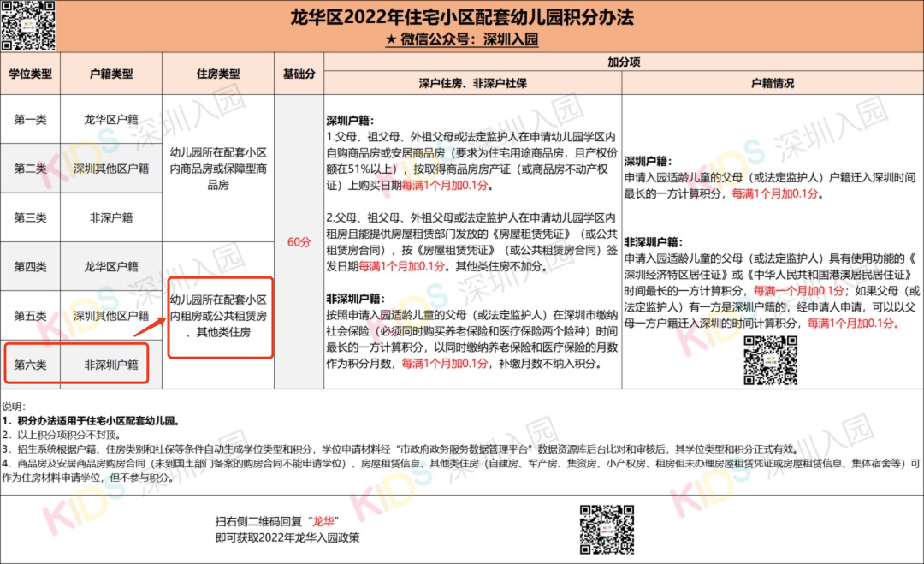Viewport: 924px width, 564px height.
Task: Click the 深圳户籍： heading in the 深户住房 column
Action: tap(350, 120)
